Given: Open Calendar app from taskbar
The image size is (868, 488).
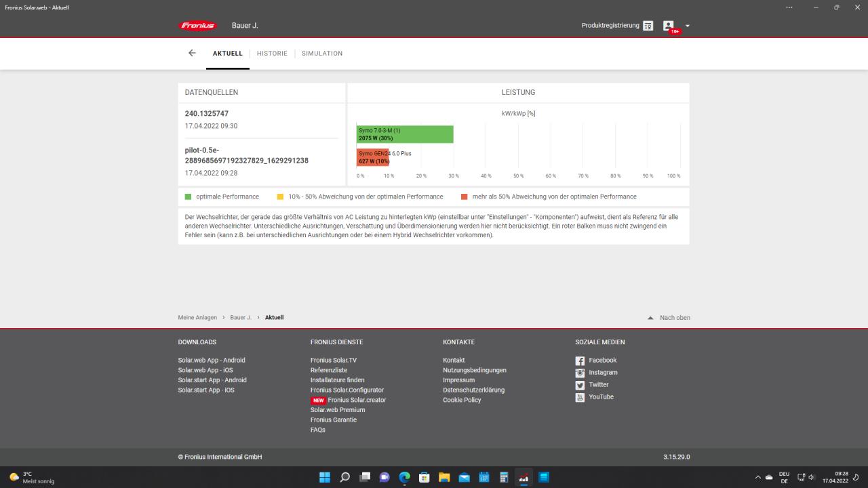Looking at the screenshot, I should pyautogui.click(x=484, y=477).
